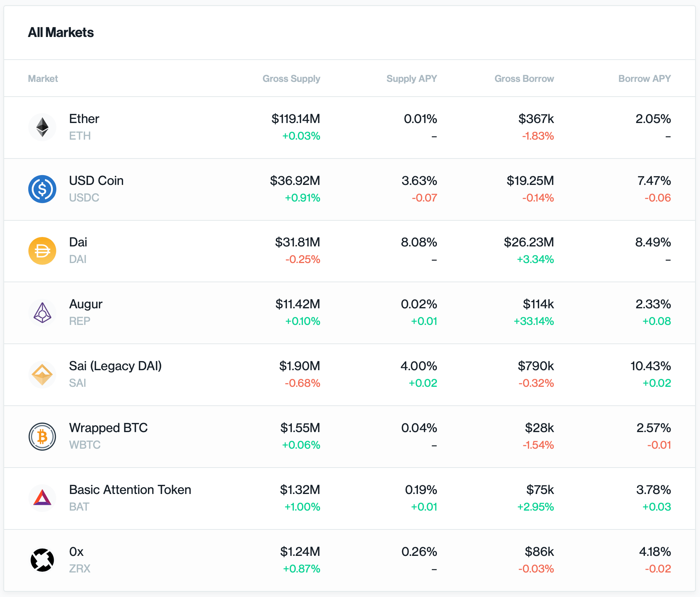700x597 pixels.
Task: Open the Basic Attention Token market name
Action: pos(130,490)
